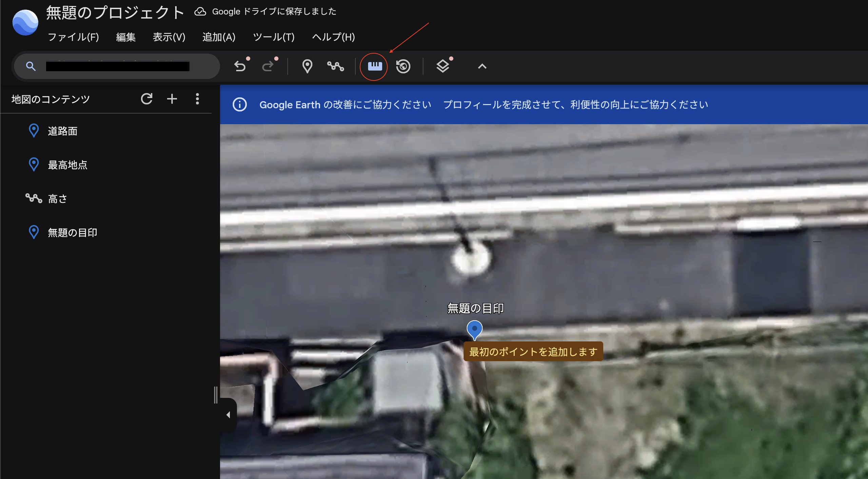The height and width of the screenshot is (479, 868).
Task: Click the 無題の目印 label on the map
Action: coord(475,308)
